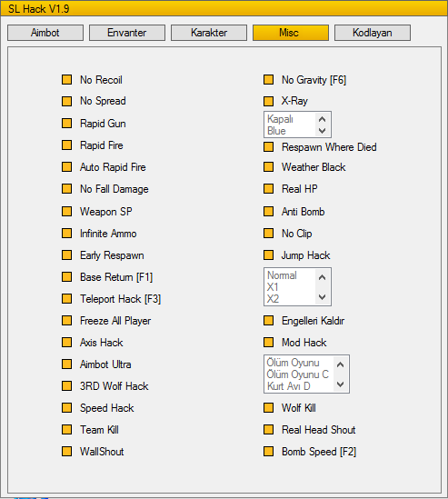Enable Bomb Speed [F2] checkbox

click(x=268, y=451)
